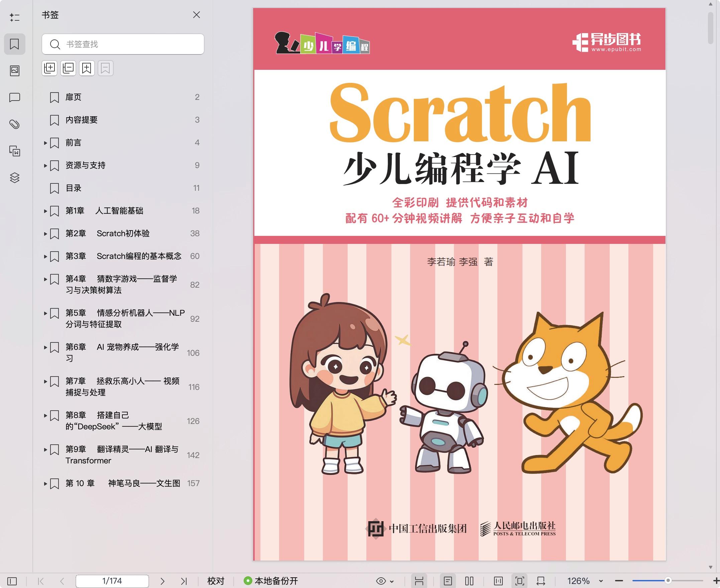The width and height of the screenshot is (720, 588).
Task: Click the author text 李若瑜 李强 著
Action: [x=460, y=262]
